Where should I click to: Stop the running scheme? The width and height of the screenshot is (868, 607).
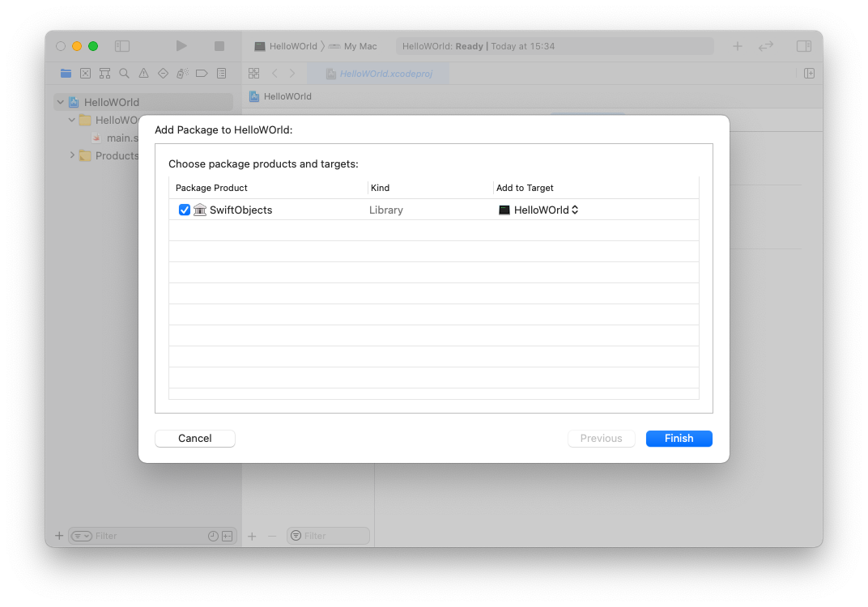pos(219,46)
